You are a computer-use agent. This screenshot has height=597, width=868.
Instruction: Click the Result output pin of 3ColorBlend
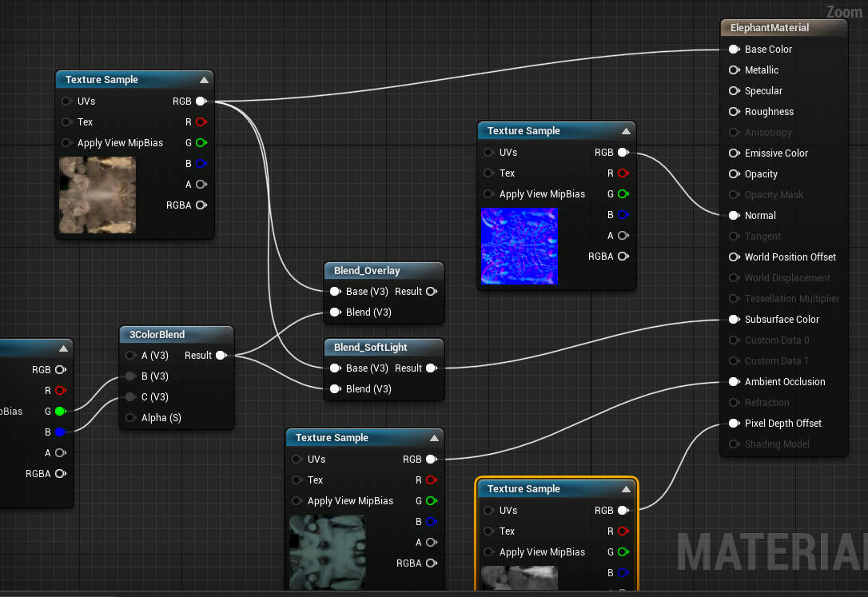click(x=221, y=355)
